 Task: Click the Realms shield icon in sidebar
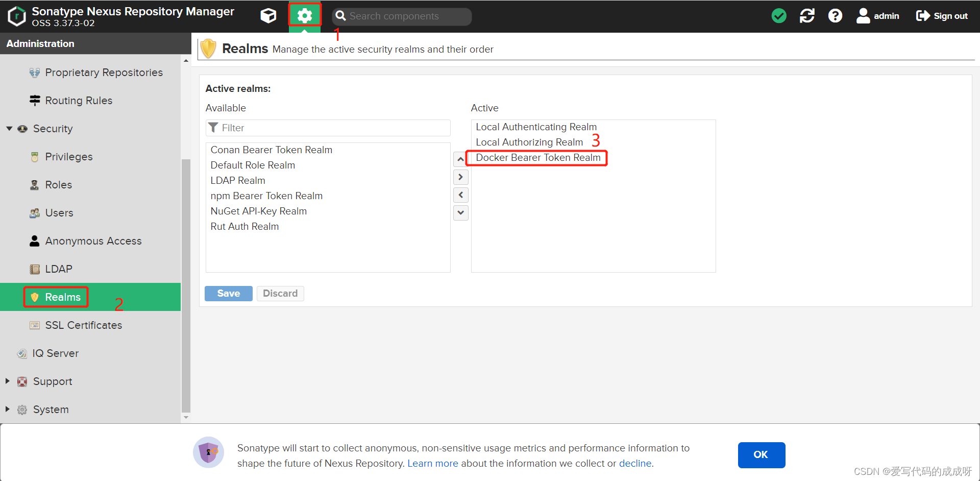[x=35, y=297]
